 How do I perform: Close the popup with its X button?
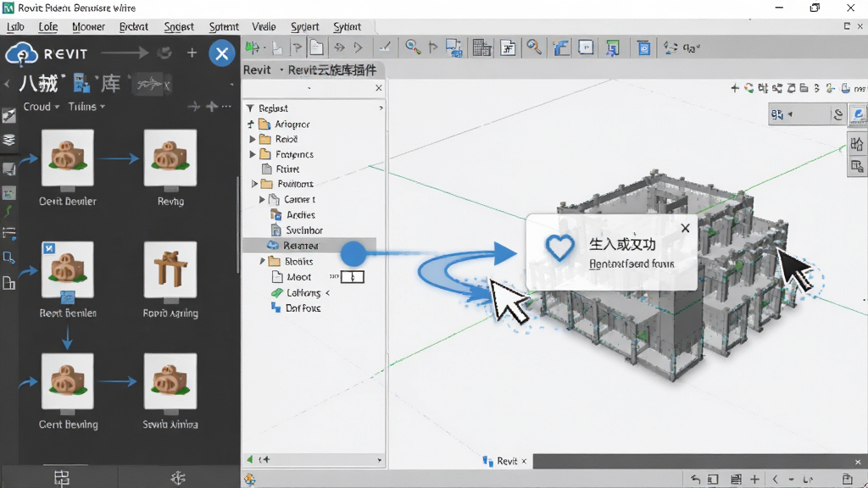click(685, 228)
